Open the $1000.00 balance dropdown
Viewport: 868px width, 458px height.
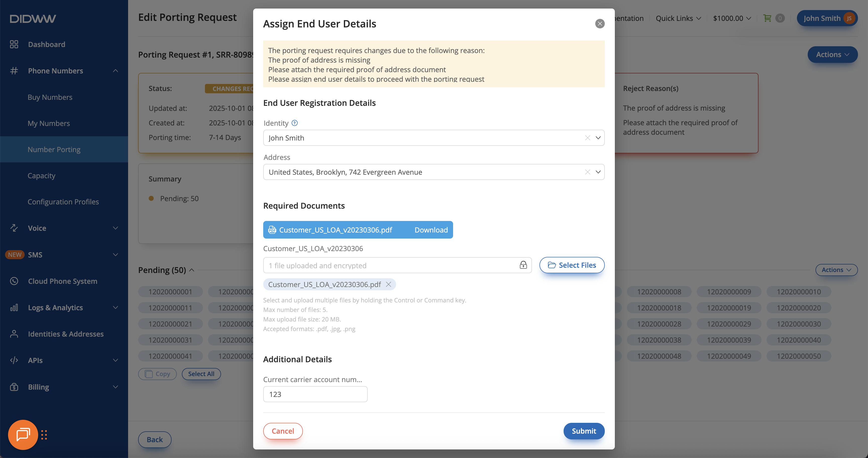pyautogui.click(x=732, y=18)
